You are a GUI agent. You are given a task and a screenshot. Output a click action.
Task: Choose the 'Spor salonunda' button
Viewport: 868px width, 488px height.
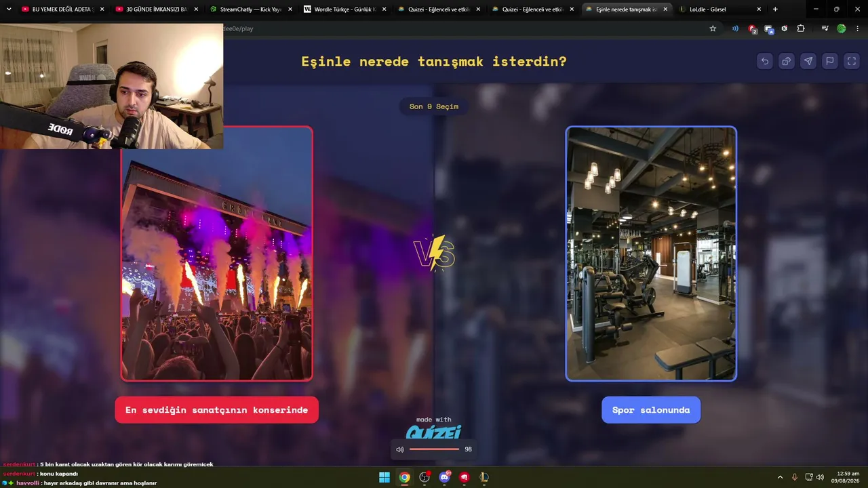click(651, 410)
